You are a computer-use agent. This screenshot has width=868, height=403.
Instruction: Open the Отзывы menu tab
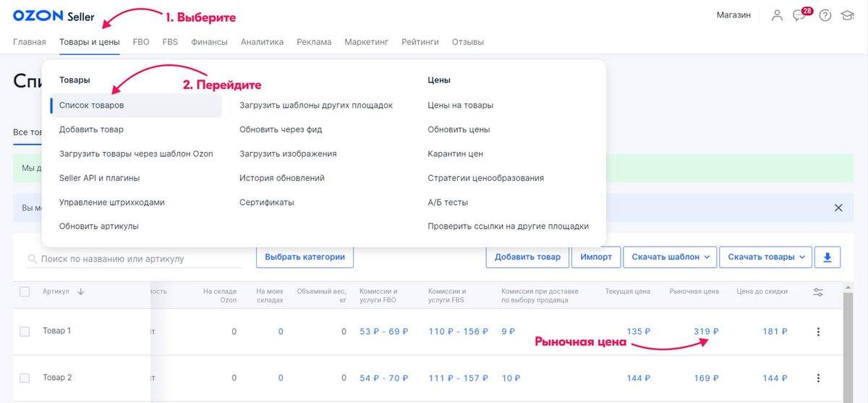pyautogui.click(x=468, y=42)
